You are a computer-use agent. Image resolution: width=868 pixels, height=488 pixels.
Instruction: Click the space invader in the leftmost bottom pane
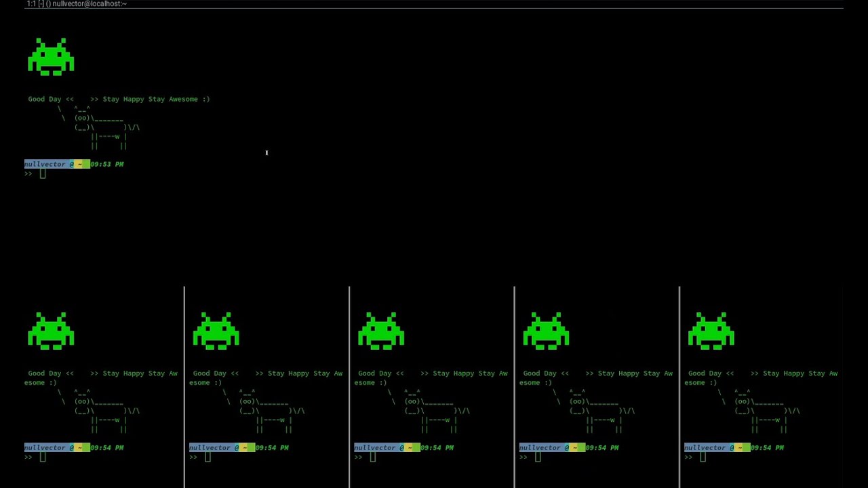51,331
